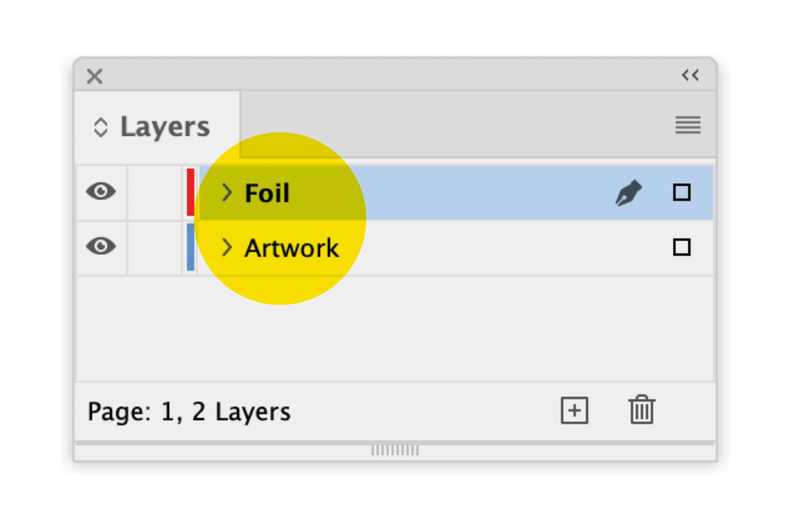Click the pen icon on Foil layer
The width and height of the screenshot is (812, 529).
(x=628, y=193)
